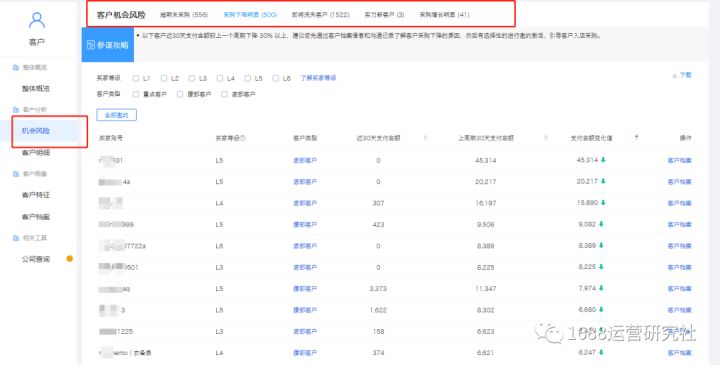Click the folder icon beside 客户分析 section header

16,110
